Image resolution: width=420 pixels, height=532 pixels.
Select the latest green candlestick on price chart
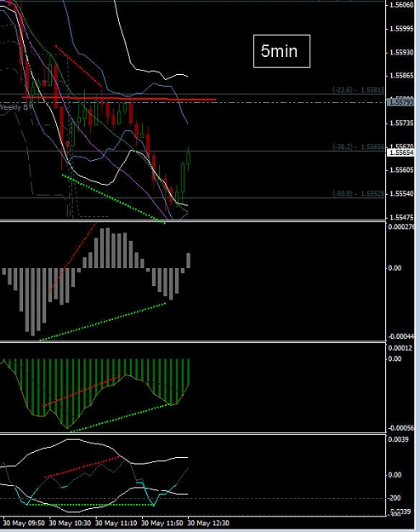[189, 158]
